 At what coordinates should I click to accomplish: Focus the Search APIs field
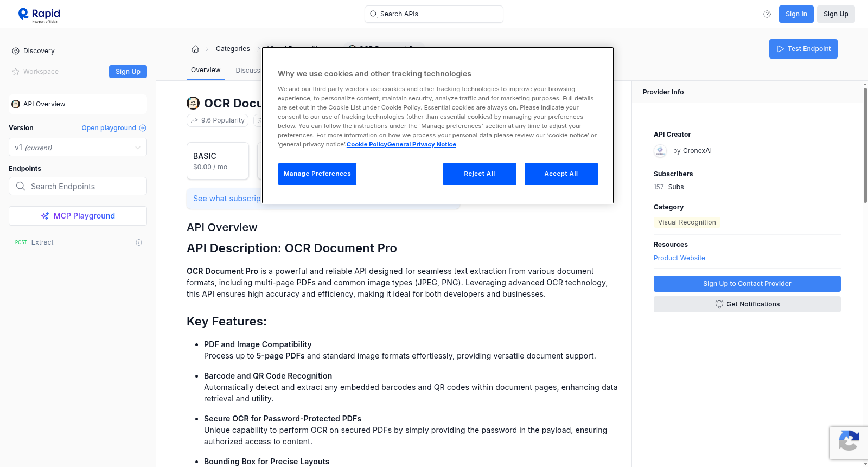pyautogui.click(x=434, y=14)
